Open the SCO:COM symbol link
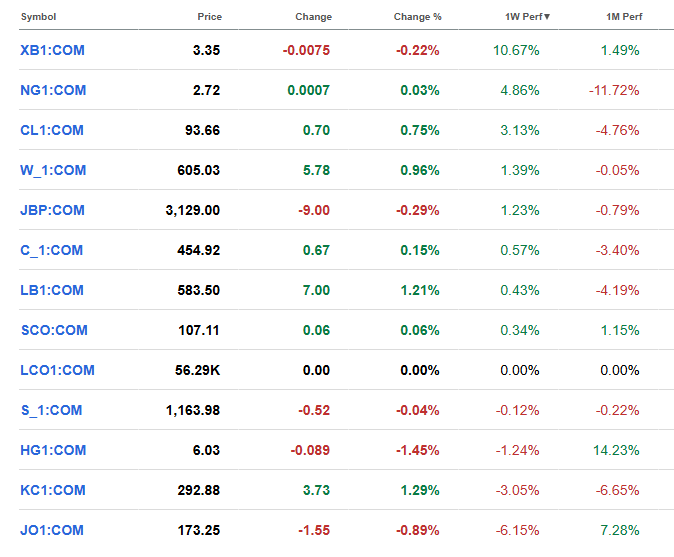This screenshot has height=557, width=674. click(54, 330)
